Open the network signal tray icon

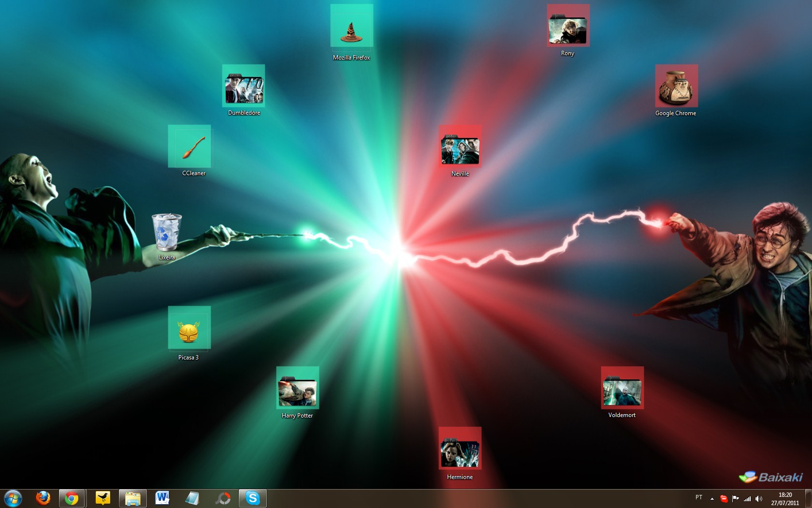click(x=747, y=498)
